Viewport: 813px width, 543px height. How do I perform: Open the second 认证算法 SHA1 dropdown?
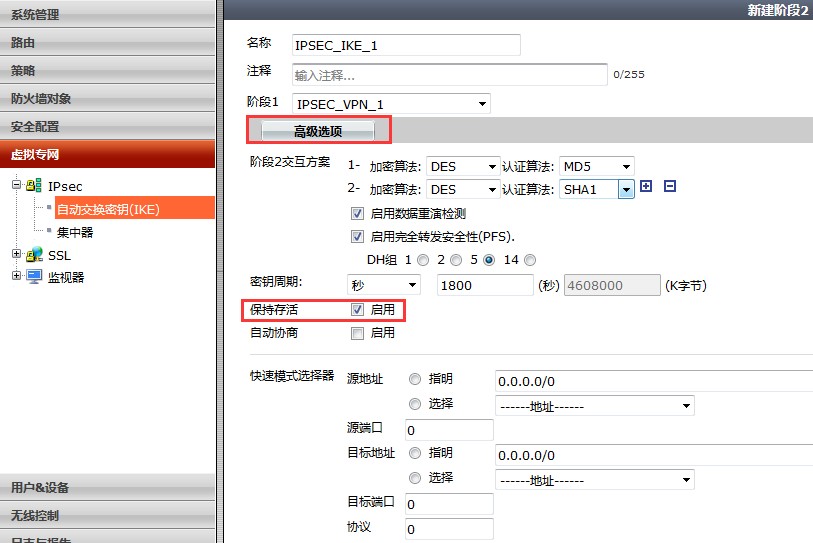[625, 189]
